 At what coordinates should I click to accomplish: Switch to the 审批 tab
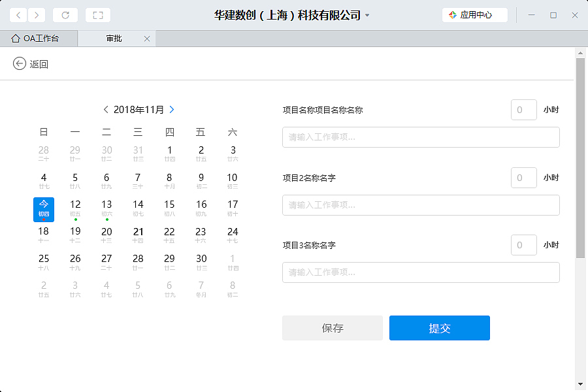coord(114,38)
